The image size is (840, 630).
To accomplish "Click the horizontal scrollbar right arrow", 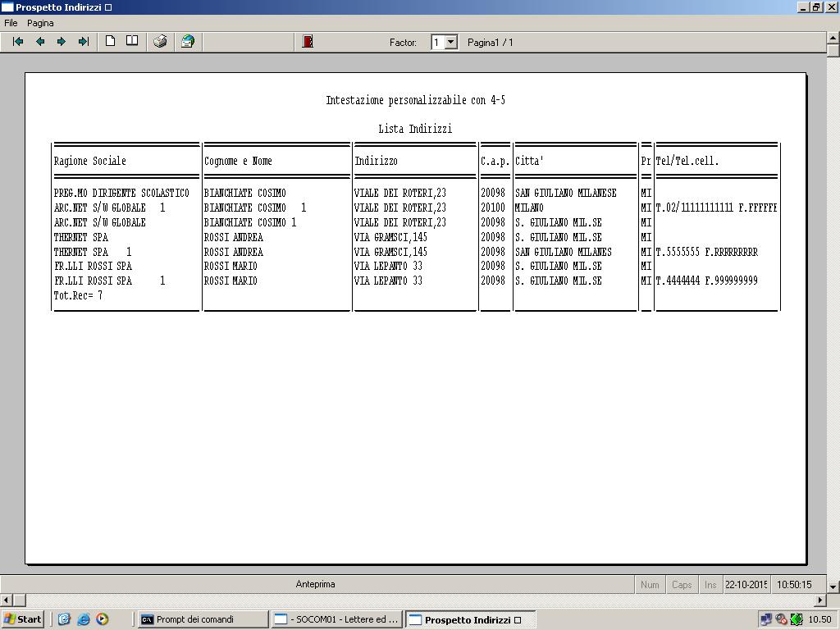I will [820, 600].
